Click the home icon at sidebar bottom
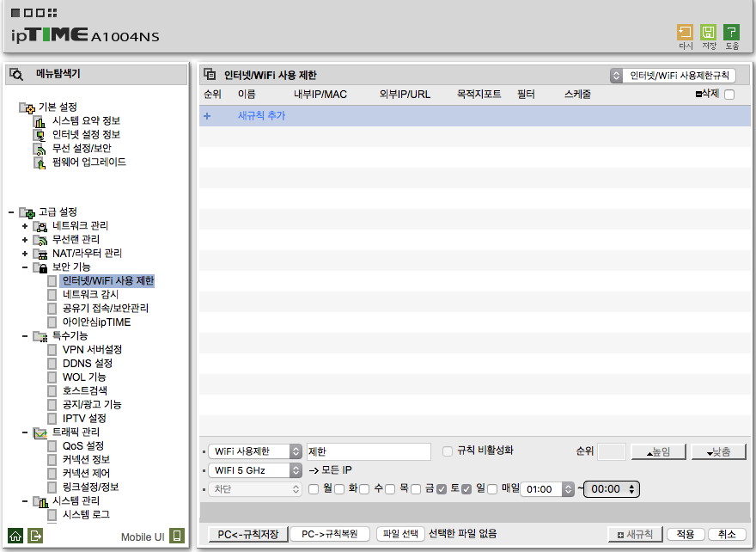 point(15,536)
